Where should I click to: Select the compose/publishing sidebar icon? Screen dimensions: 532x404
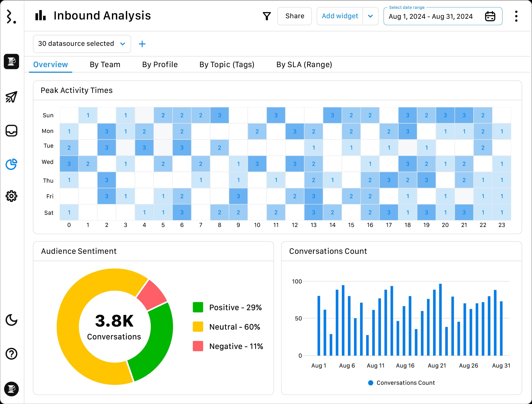pyautogui.click(x=11, y=62)
